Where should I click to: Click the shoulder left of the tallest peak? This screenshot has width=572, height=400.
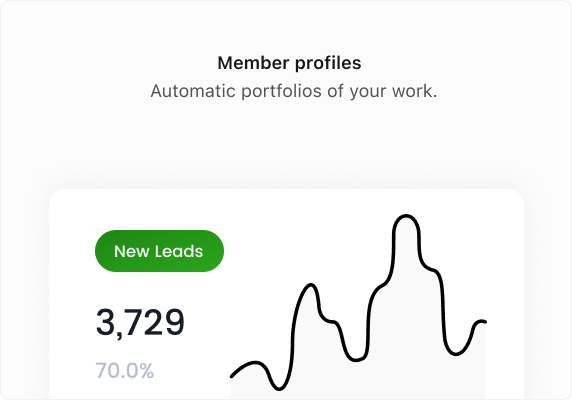coord(381,285)
